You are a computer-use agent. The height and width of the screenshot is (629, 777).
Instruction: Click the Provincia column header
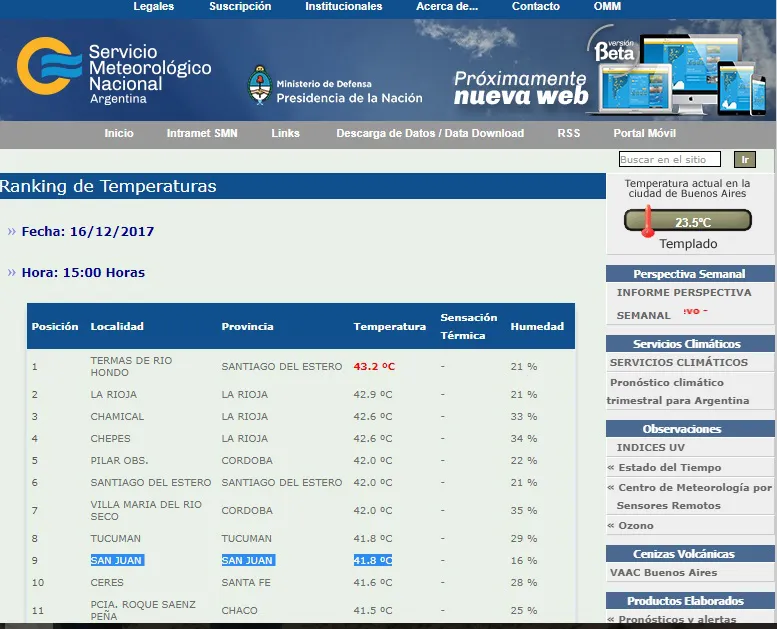tap(247, 326)
